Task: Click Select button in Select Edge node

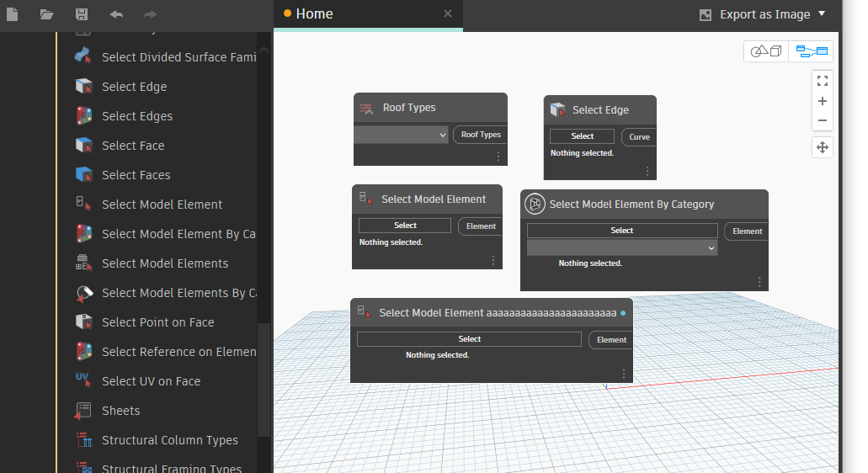Action: pos(582,136)
